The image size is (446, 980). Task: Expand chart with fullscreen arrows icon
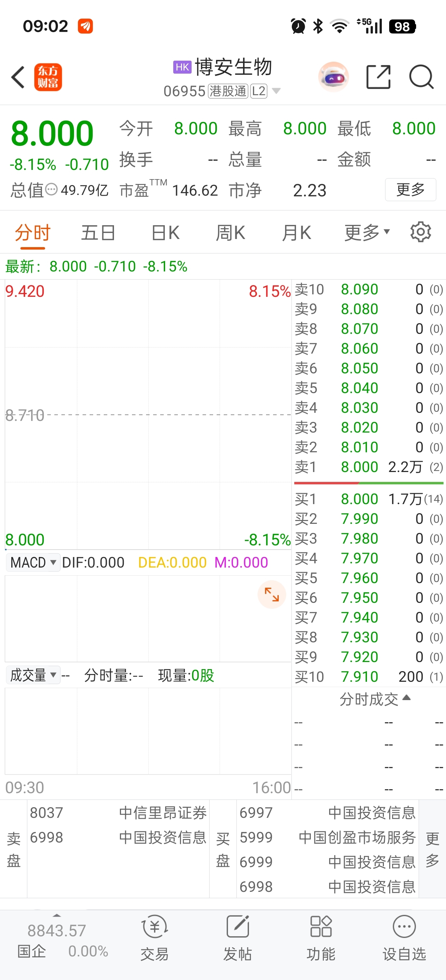[272, 594]
